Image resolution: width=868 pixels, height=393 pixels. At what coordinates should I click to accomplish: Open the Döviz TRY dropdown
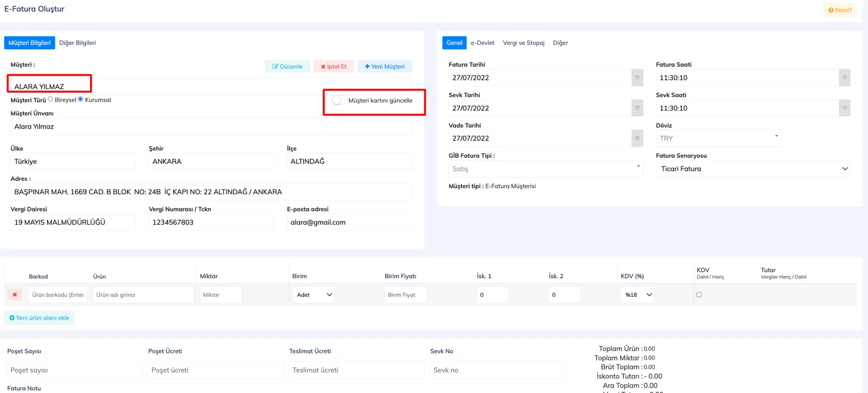(x=719, y=138)
